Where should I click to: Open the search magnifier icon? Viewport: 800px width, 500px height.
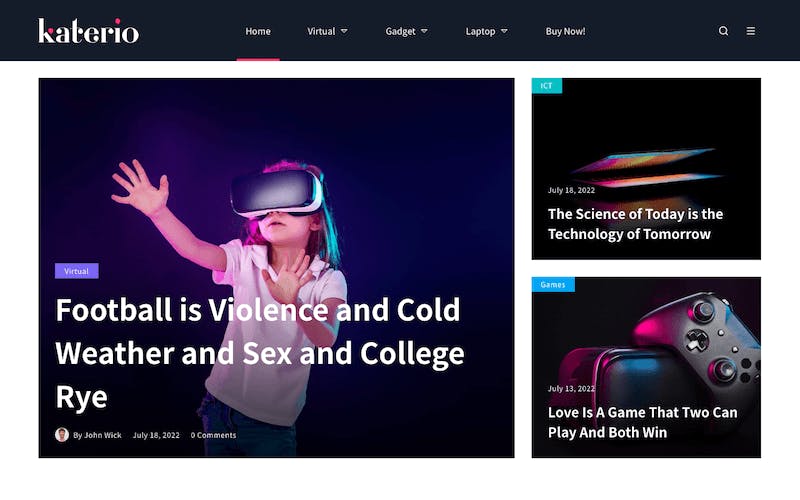coord(723,31)
